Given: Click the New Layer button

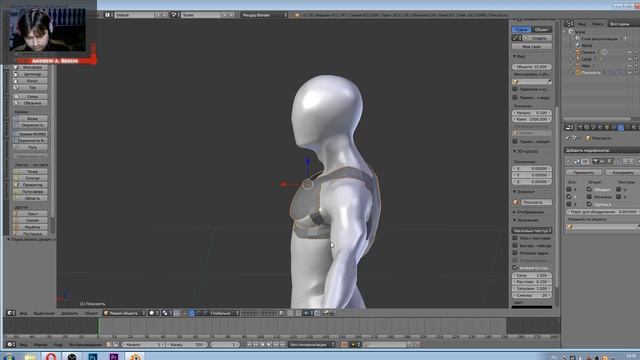Looking at the screenshot, I should pos(532,47).
